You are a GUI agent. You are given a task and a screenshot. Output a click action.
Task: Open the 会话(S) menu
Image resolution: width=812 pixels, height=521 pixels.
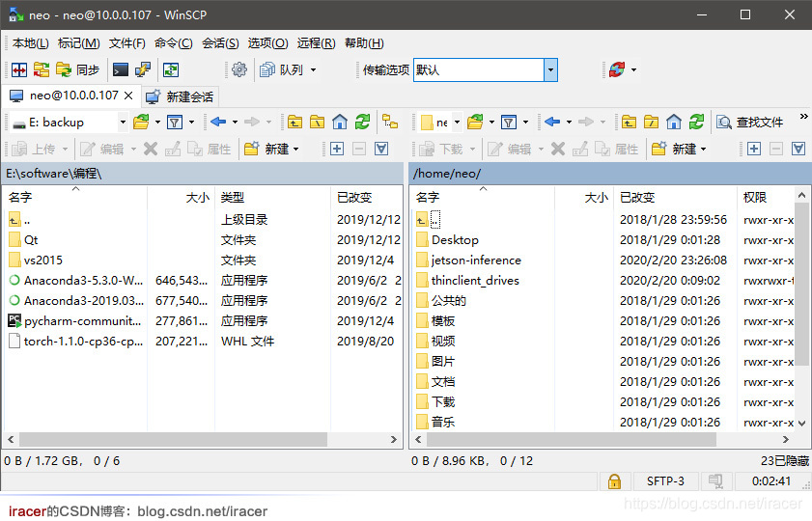coord(220,43)
